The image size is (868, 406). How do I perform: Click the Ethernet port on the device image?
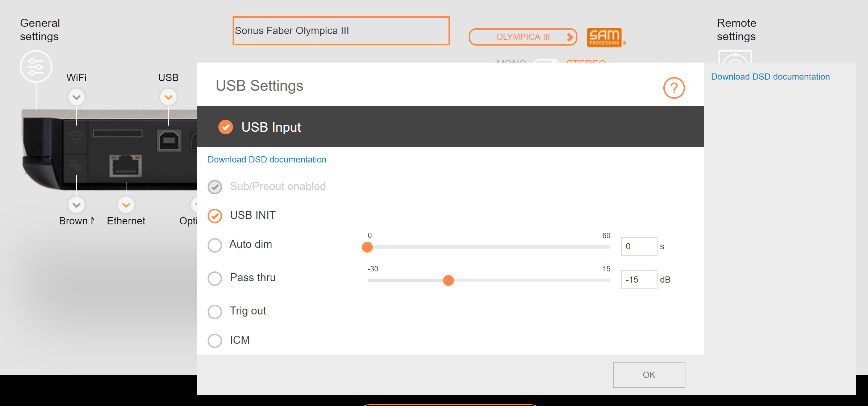point(126,166)
